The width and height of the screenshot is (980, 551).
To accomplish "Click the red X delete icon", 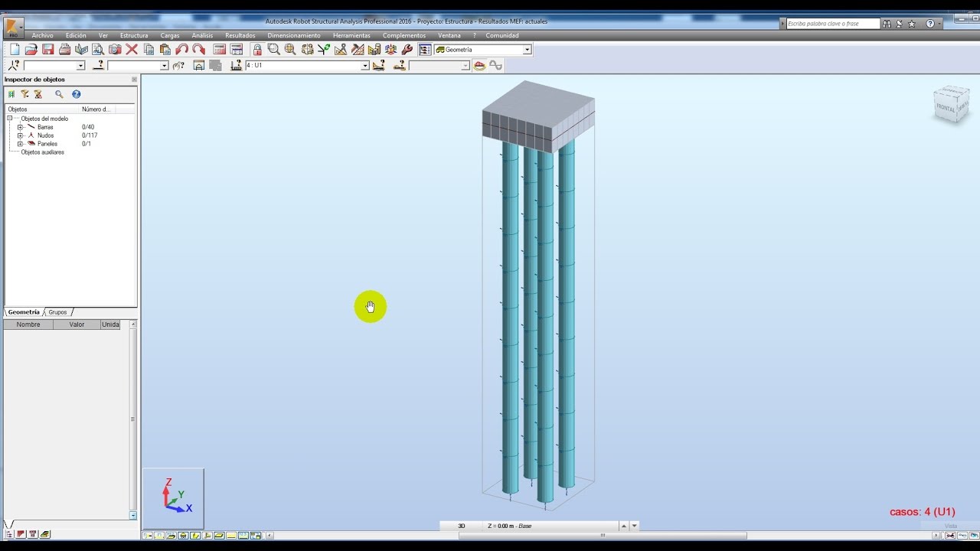I will (x=132, y=50).
